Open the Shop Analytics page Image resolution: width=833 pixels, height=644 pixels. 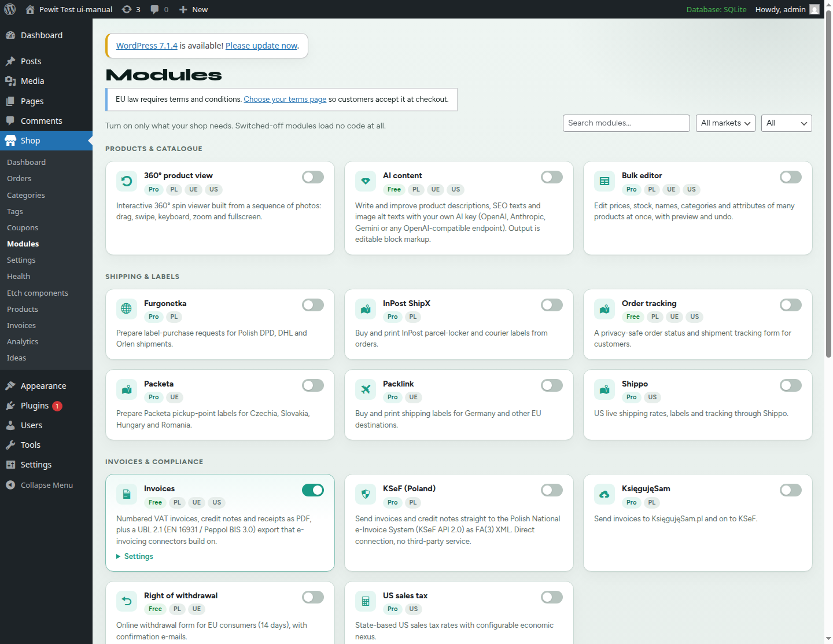click(23, 342)
